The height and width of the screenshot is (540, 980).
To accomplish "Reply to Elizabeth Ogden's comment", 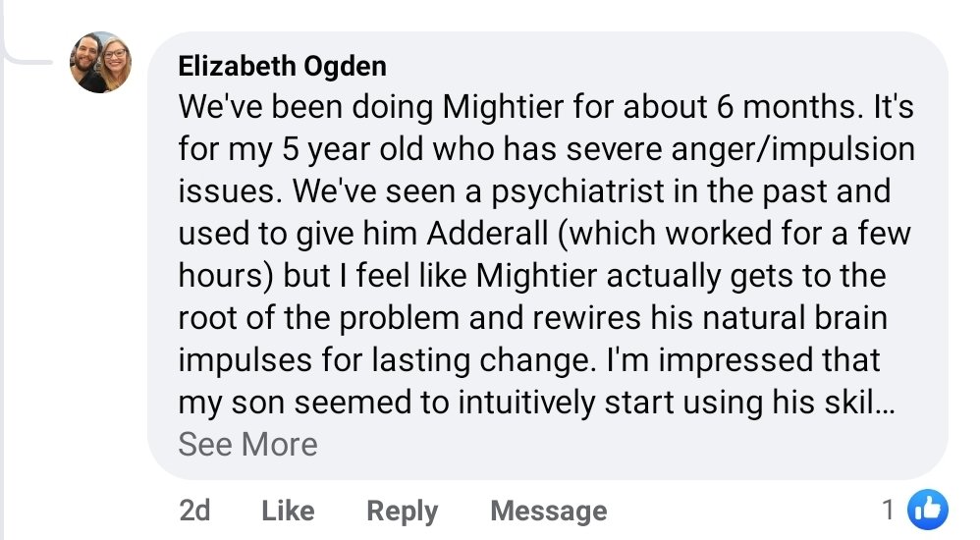I will [402, 512].
